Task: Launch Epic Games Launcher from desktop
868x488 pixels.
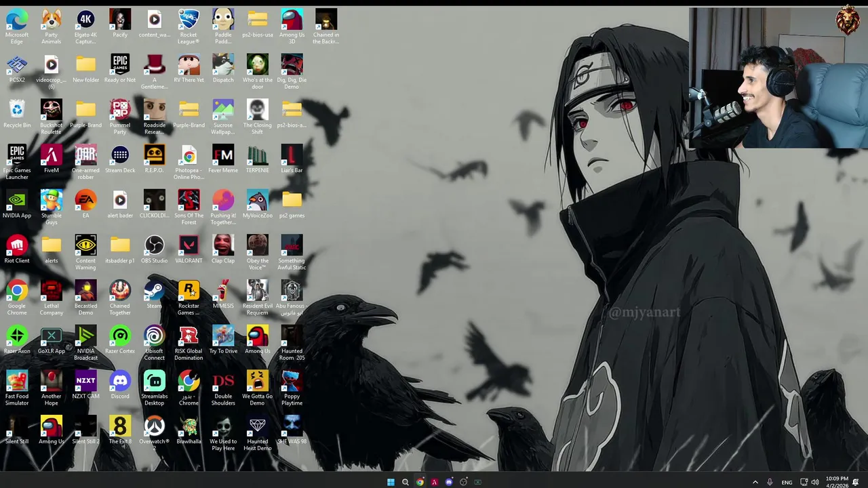Action: (17, 162)
